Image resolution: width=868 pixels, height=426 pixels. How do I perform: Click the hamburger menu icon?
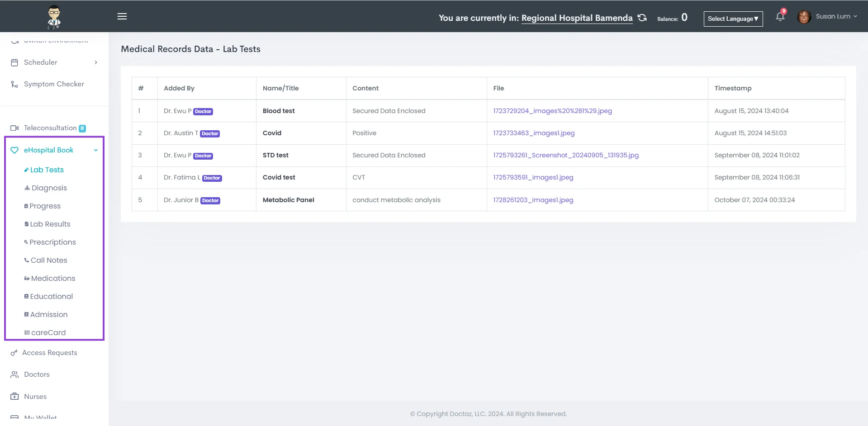tap(122, 16)
